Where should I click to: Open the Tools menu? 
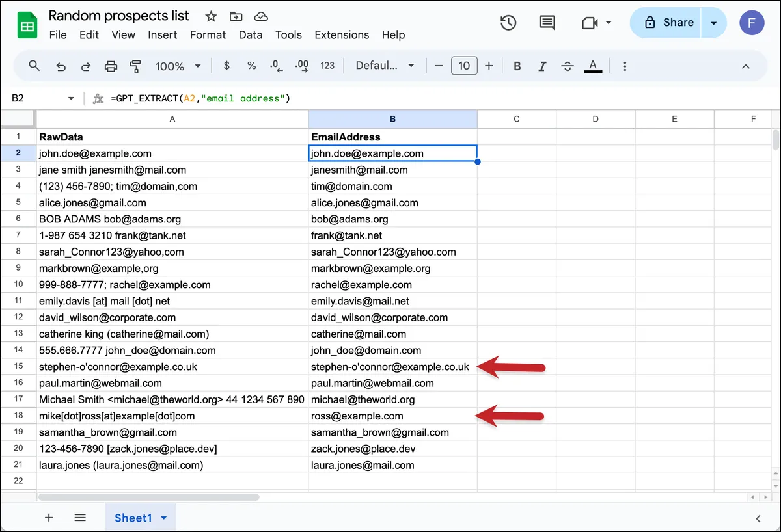[x=289, y=35]
